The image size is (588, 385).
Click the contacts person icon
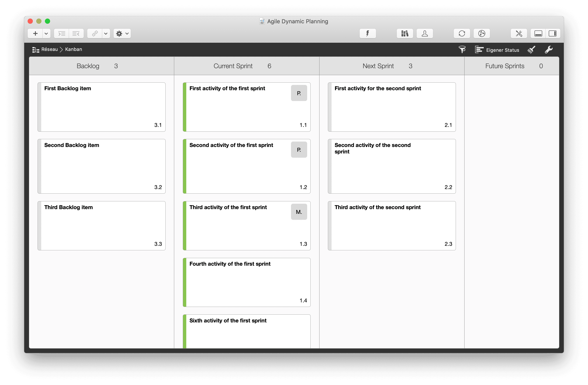pos(424,33)
